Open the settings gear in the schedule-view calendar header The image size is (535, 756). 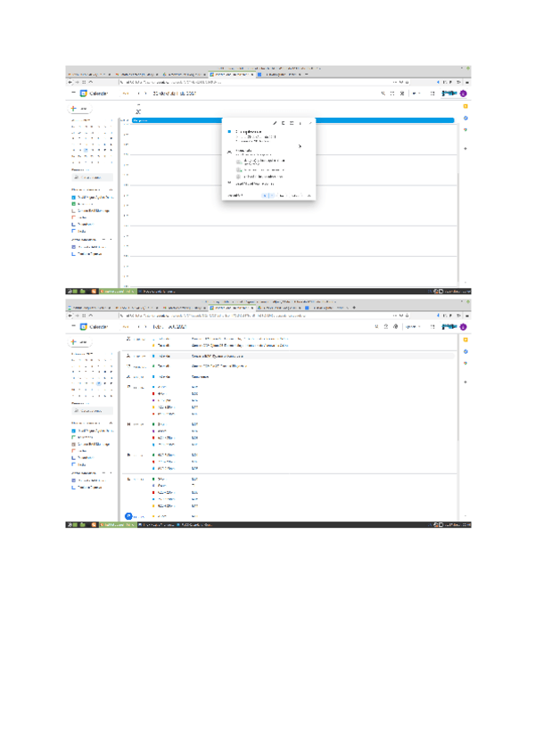tap(395, 327)
